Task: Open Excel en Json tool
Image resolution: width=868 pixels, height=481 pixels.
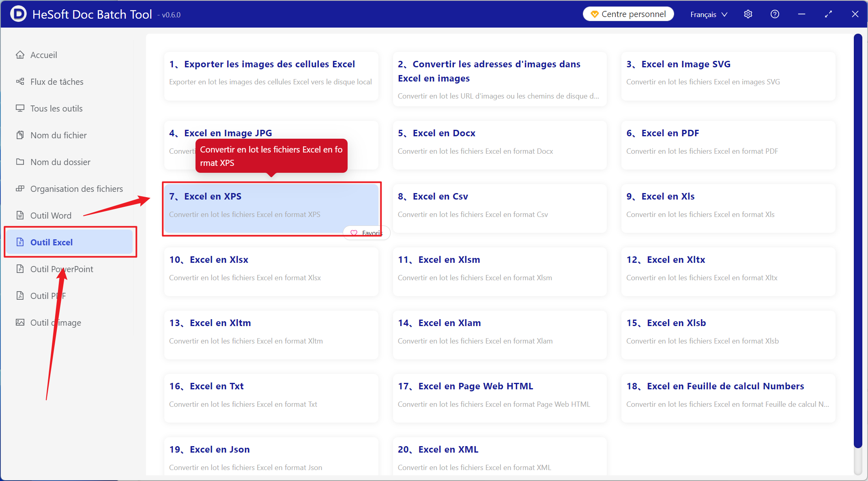Action: coord(271,456)
